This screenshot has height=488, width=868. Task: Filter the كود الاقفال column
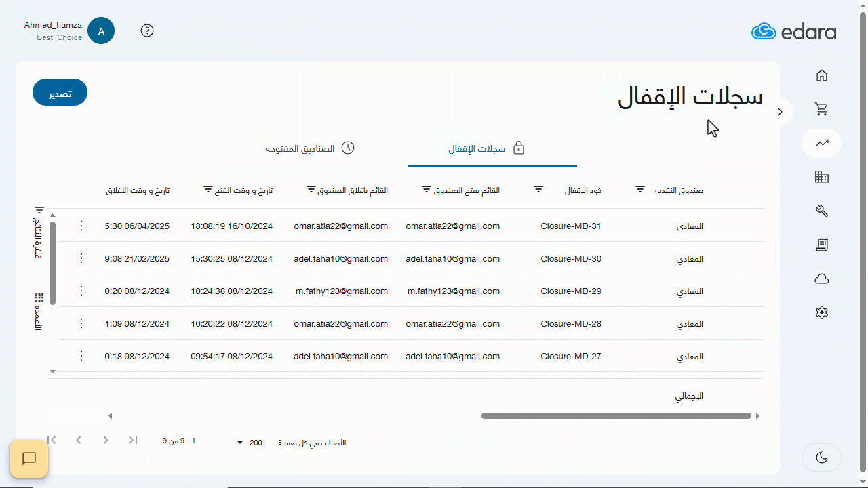click(538, 189)
